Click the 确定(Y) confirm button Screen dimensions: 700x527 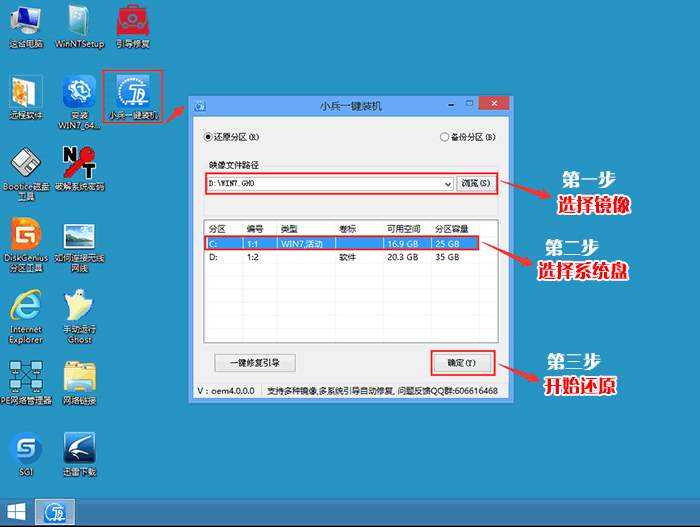(462, 363)
